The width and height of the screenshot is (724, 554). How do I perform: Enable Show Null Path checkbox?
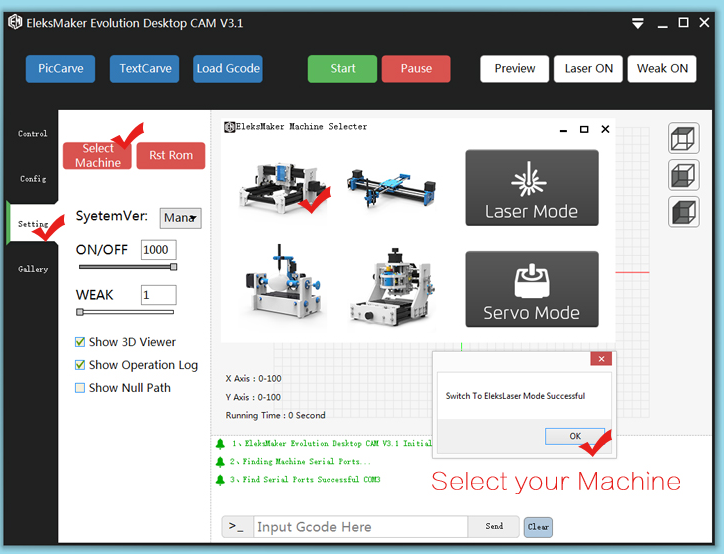coord(80,388)
